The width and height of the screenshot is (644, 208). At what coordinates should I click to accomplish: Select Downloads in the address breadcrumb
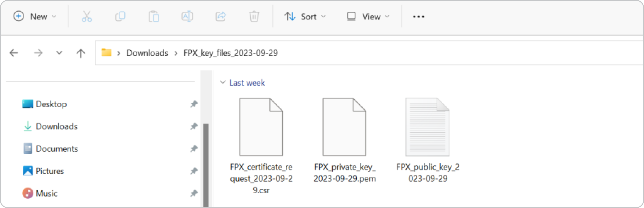coord(147,53)
